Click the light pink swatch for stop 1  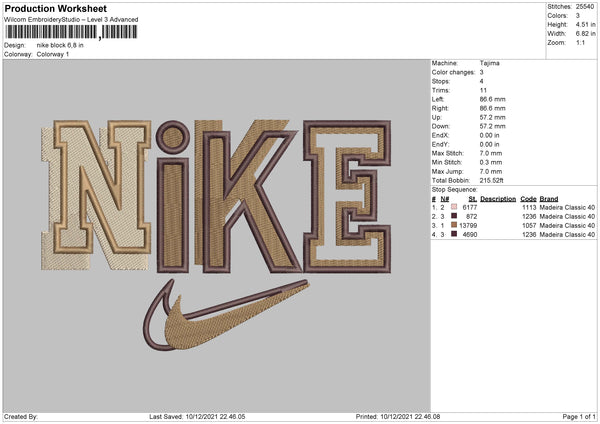455,207
